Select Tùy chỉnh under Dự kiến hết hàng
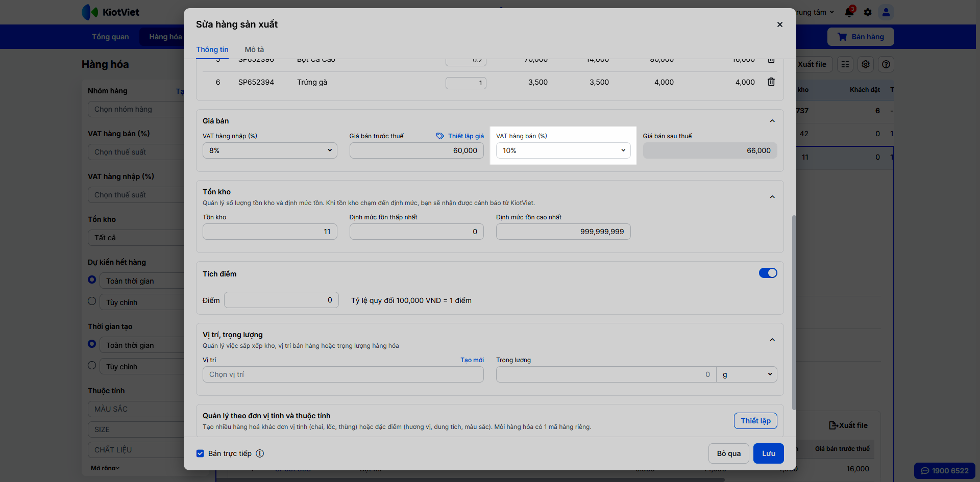This screenshot has height=482, width=980. coord(92,301)
